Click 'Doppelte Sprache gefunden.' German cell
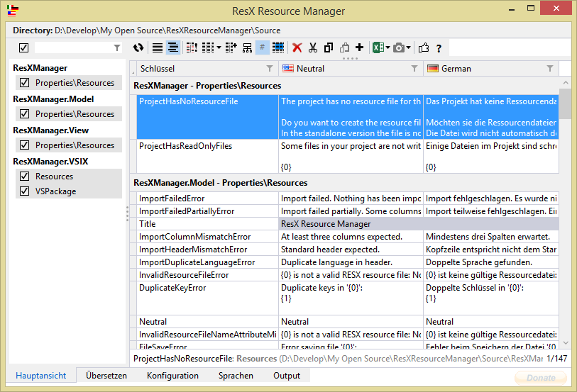The width and height of the screenshot is (577, 392). pos(491,262)
